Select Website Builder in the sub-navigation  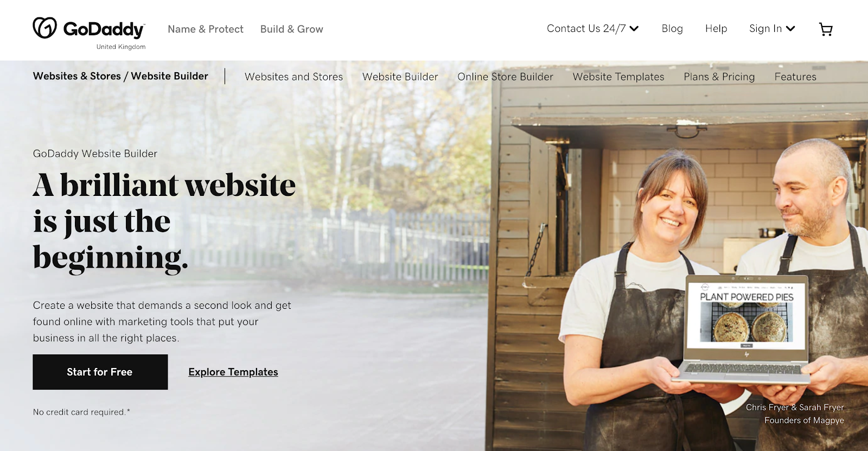pyautogui.click(x=400, y=77)
